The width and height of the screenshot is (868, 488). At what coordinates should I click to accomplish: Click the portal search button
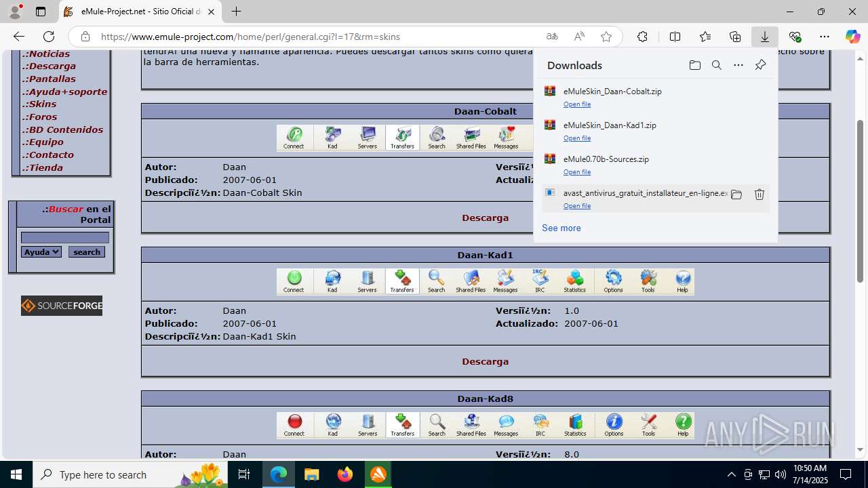click(x=87, y=252)
